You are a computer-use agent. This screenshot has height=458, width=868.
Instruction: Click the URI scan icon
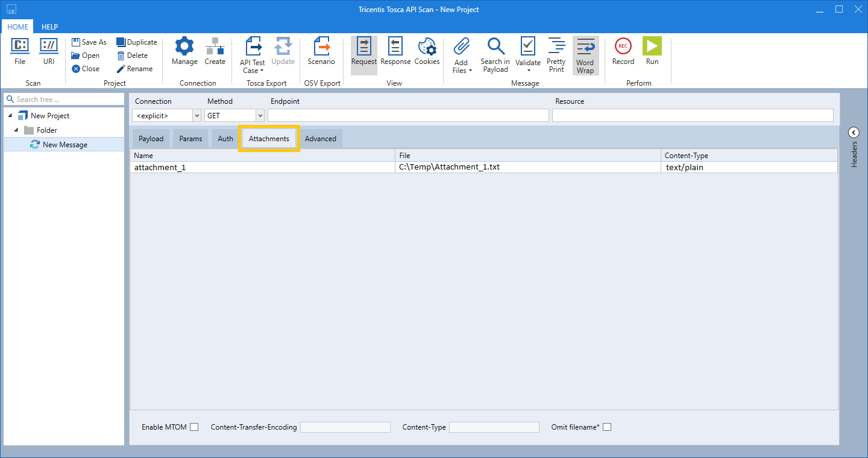[x=49, y=46]
